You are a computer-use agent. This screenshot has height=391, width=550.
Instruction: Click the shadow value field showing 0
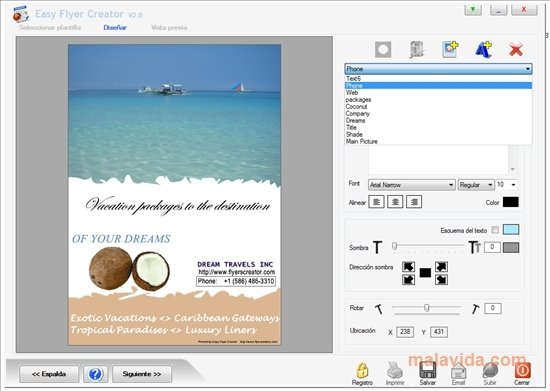[492, 247]
